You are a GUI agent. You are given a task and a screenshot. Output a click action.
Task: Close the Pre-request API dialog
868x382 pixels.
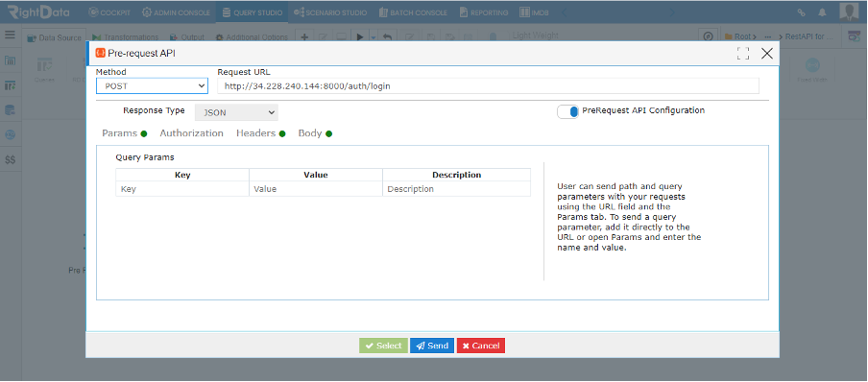pos(766,53)
